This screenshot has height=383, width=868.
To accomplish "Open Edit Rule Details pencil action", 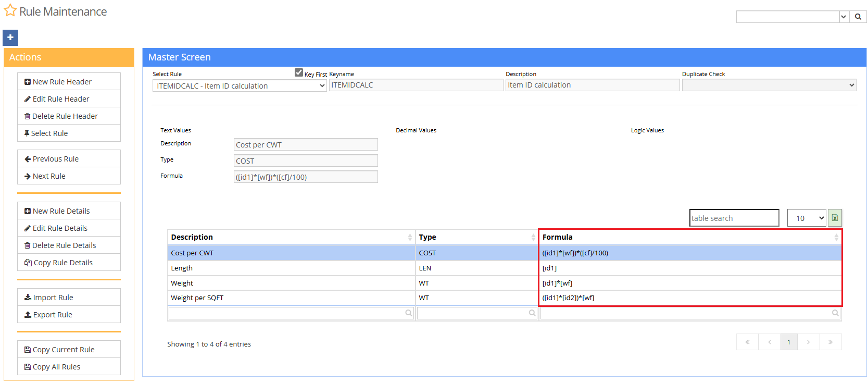I will point(69,228).
